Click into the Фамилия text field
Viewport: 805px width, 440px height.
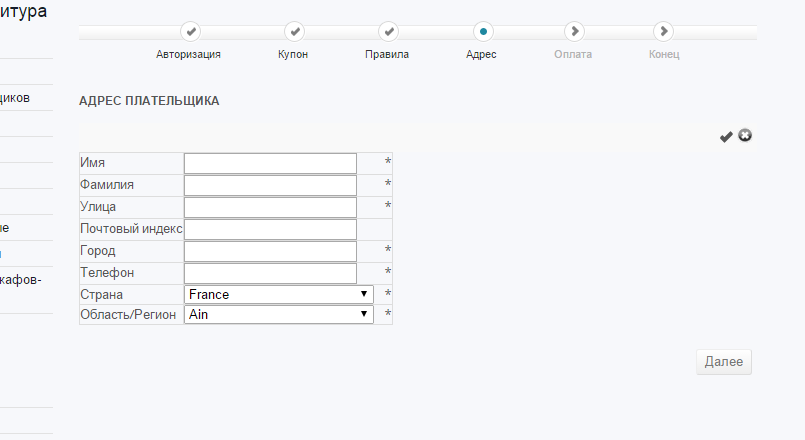click(x=270, y=185)
